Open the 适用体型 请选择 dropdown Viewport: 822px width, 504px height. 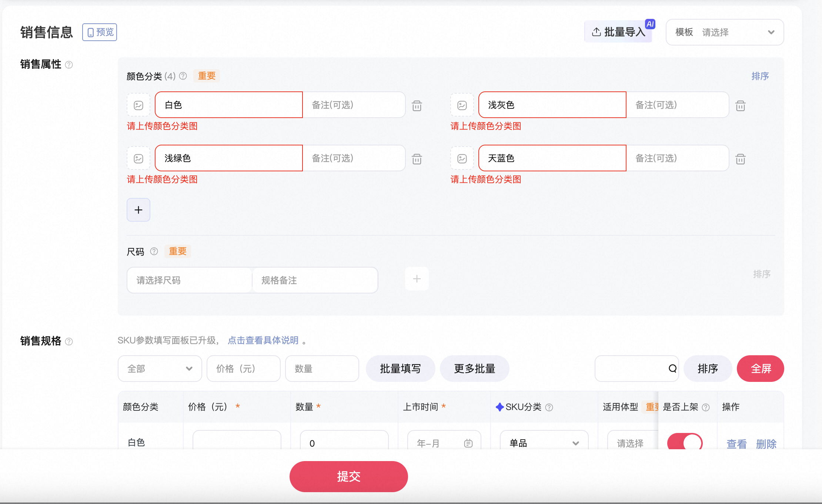tap(633, 440)
